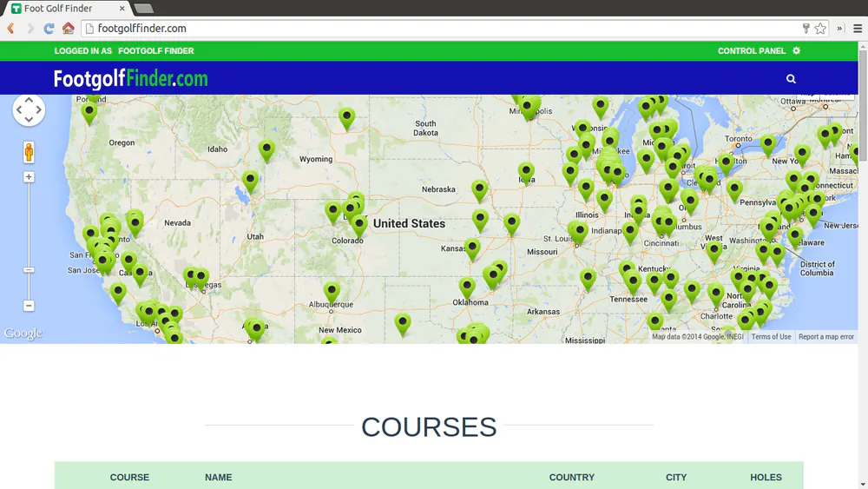Select the marker on Iowa label

[526, 173]
